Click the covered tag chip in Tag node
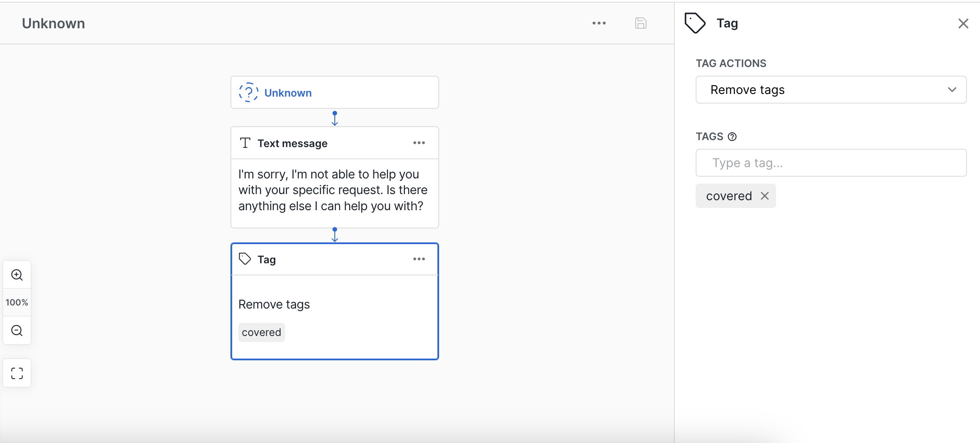The width and height of the screenshot is (980, 443). (x=261, y=332)
